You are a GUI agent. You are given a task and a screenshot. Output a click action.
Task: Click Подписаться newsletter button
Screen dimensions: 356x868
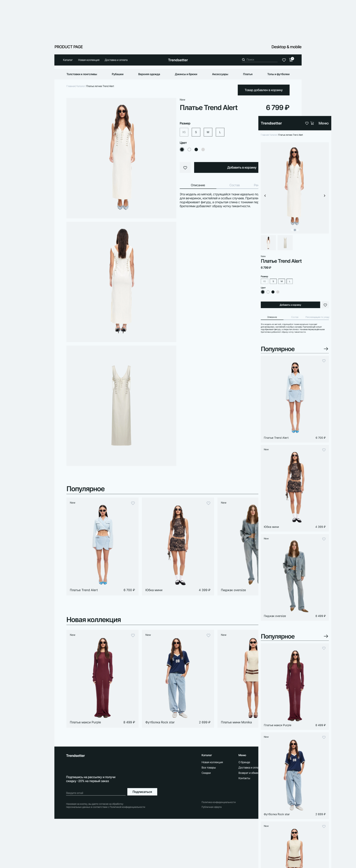(x=142, y=792)
